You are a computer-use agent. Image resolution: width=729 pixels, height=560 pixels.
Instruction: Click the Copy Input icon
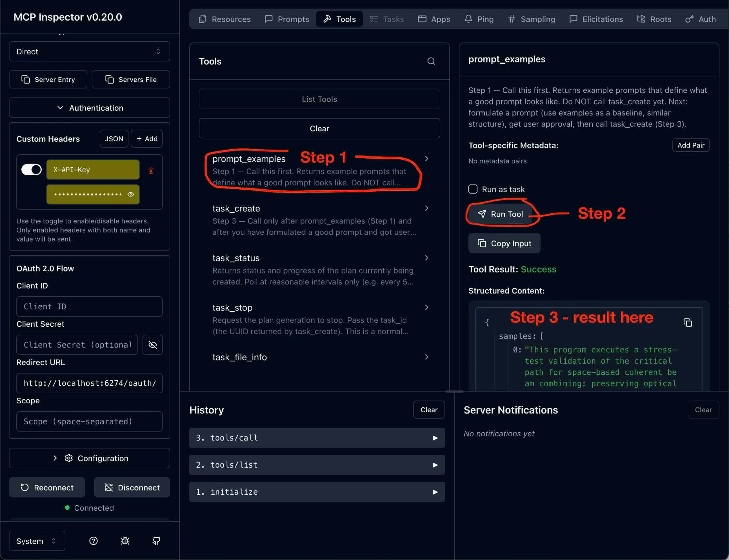pyautogui.click(x=482, y=243)
